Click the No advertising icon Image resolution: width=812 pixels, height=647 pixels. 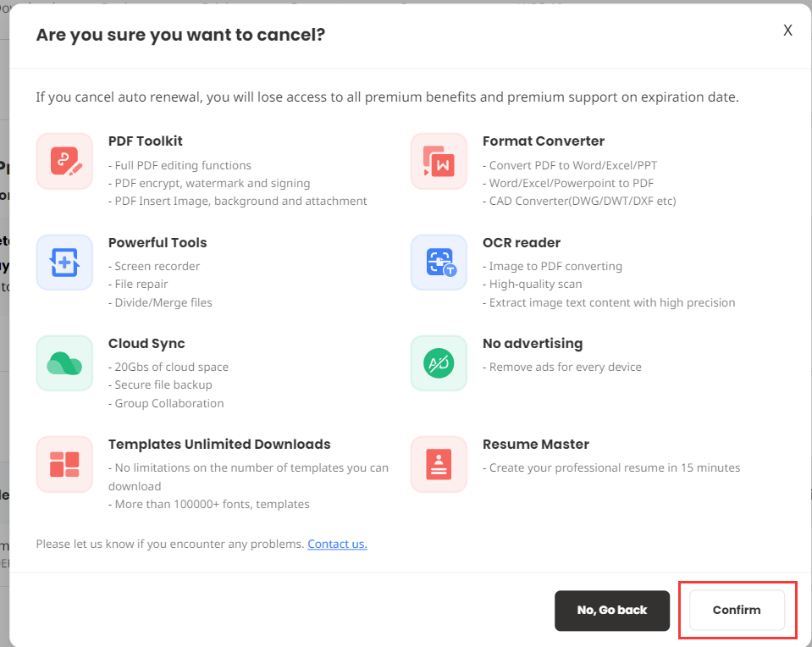439,363
